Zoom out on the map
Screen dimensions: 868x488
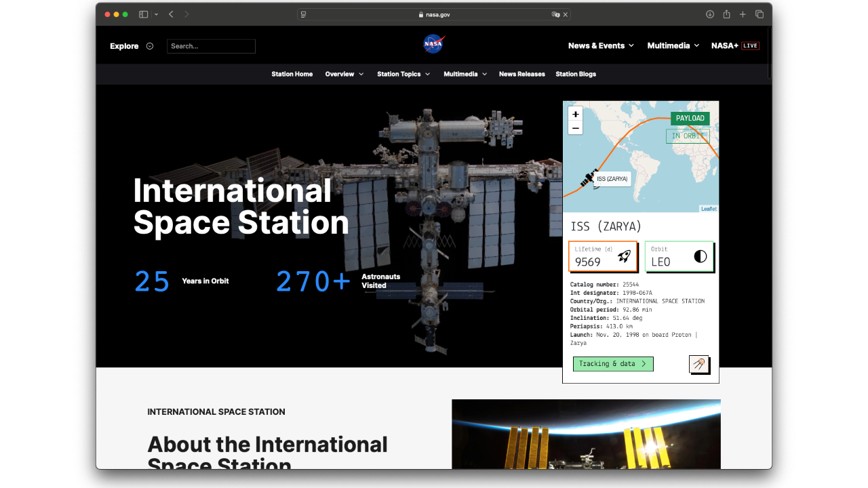pyautogui.click(x=576, y=128)
